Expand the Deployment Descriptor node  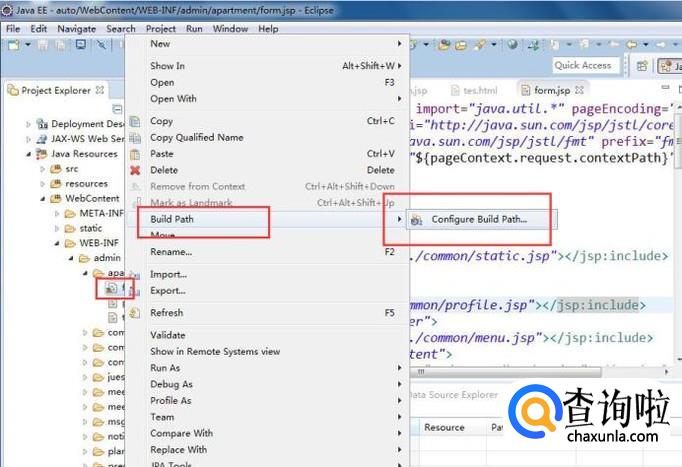(x=29, y=124)
